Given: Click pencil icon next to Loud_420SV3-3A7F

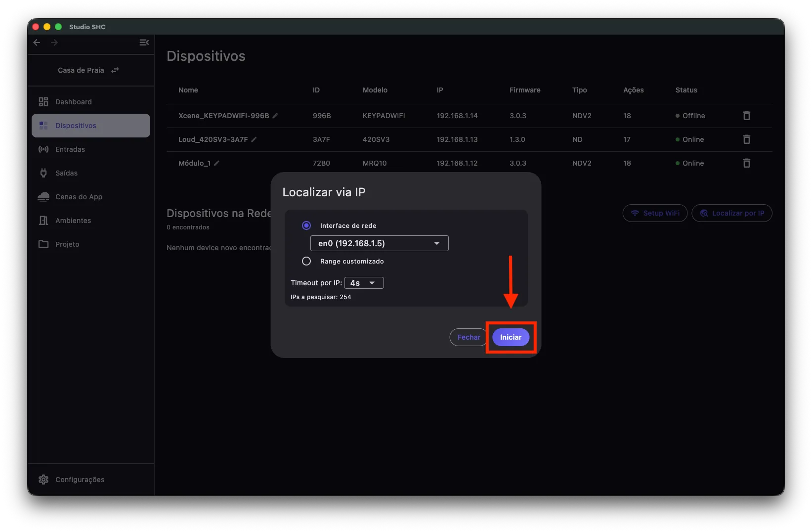Looking at the screenshot, I should [x=254, y=139].
